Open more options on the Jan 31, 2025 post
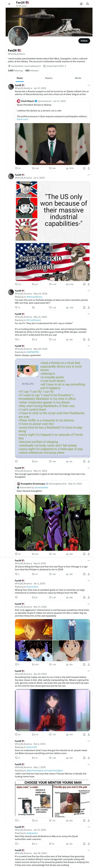The width and height of the screenshot is (98, 868). tap(89, 85)
